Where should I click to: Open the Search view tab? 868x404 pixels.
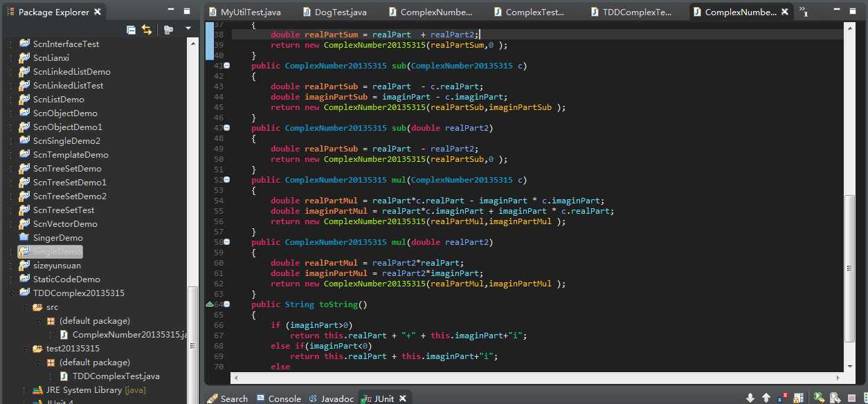point(228,398)
